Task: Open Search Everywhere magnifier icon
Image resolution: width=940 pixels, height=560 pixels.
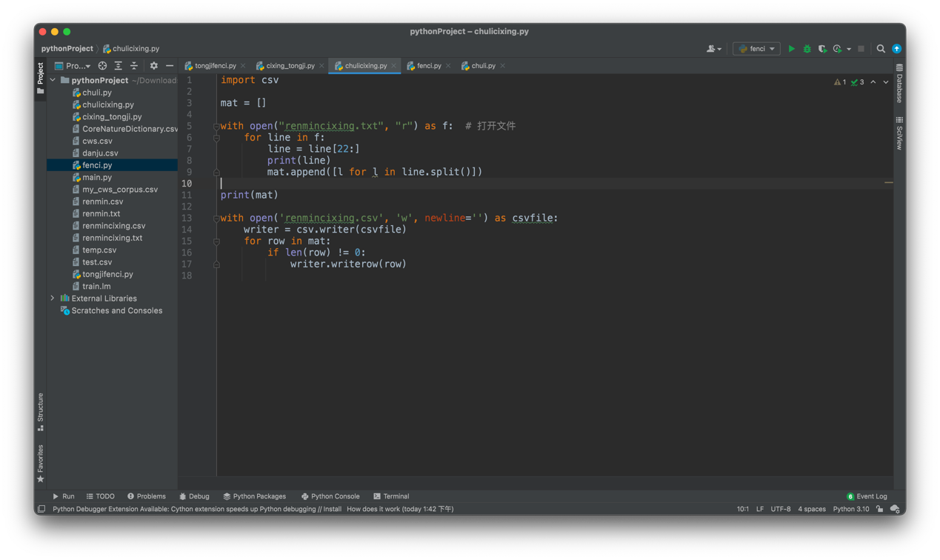Action: click(x=881, y=49)
